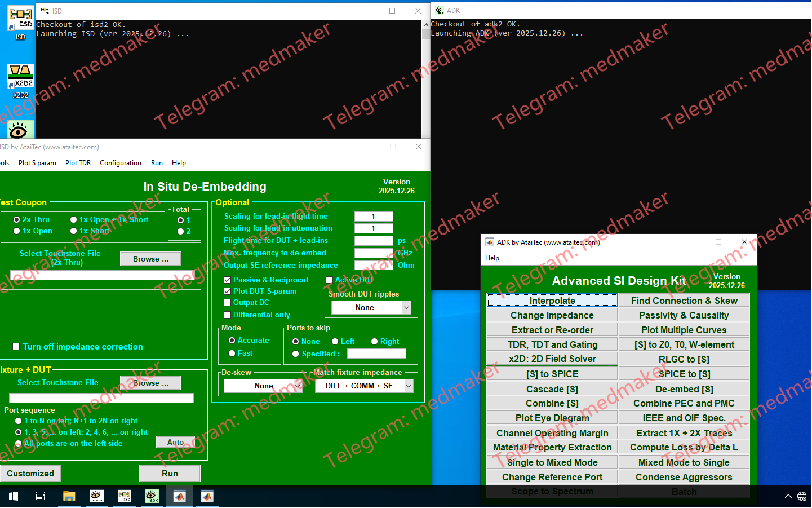Image resolution: width=812 pixels, height=508 pixels.
Task: Open the ISD desktop shortcut
Action: click(20, 19)
